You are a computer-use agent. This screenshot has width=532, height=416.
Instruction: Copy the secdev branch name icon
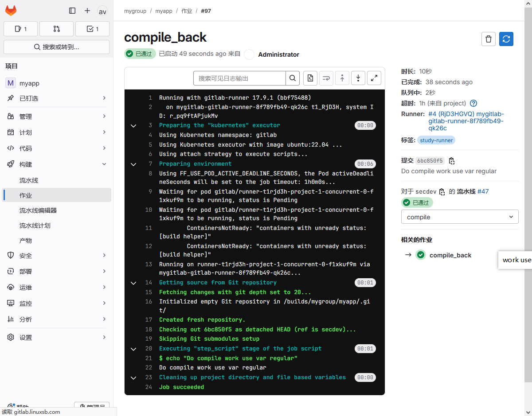pyautogui.click(x=442, y=192)
